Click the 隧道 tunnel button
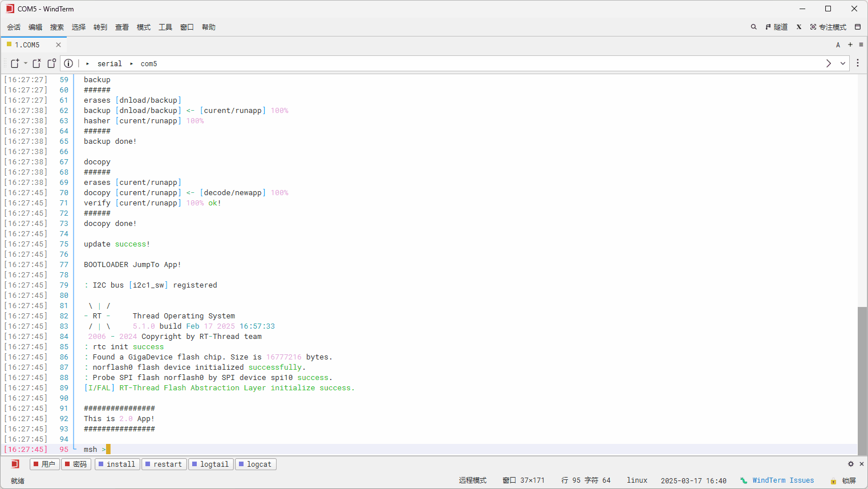 click(776, 27)
